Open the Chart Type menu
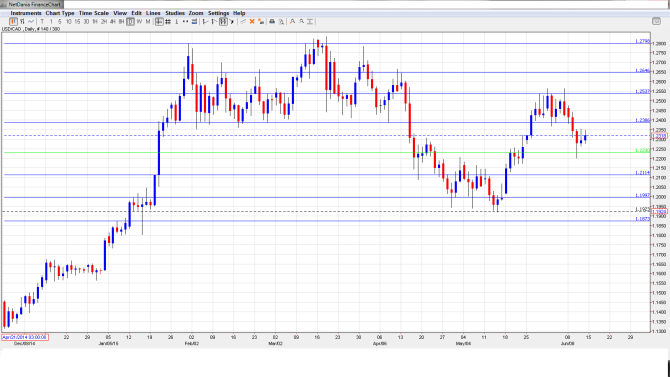Screen dimensions: 670x377 click(60, 13)
